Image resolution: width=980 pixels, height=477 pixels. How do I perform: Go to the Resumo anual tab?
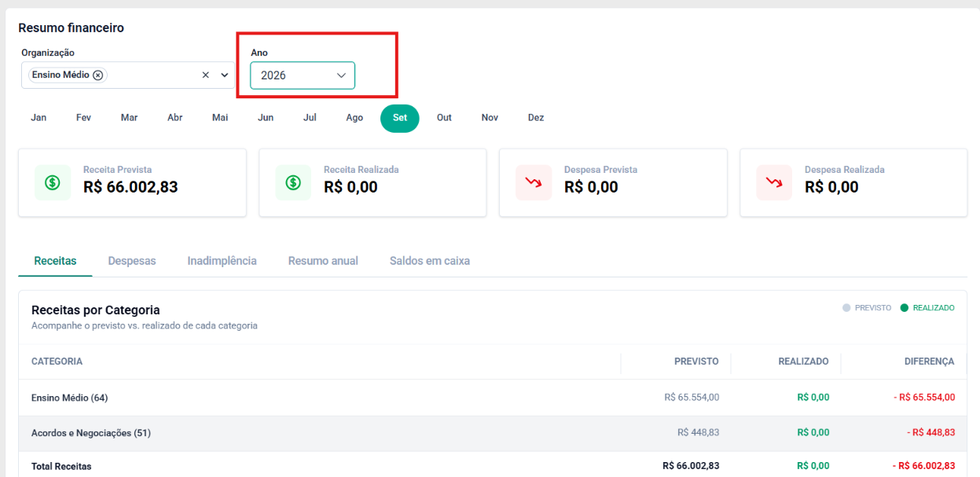coord(323,261)
